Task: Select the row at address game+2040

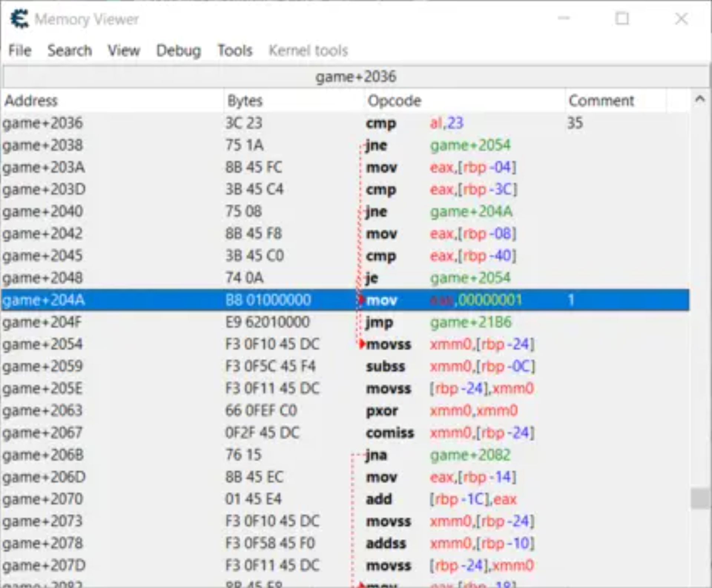Action: pyautogui.click(x=345, y=211)
